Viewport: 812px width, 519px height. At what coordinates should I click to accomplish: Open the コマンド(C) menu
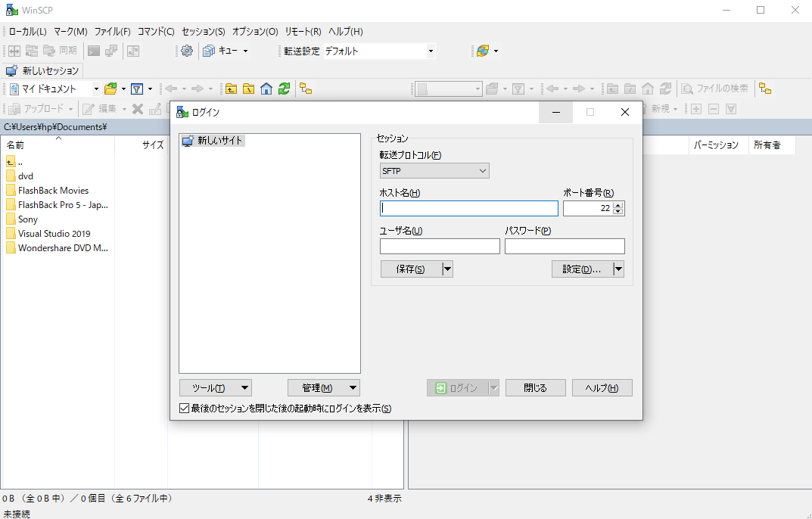coord(156,32)
